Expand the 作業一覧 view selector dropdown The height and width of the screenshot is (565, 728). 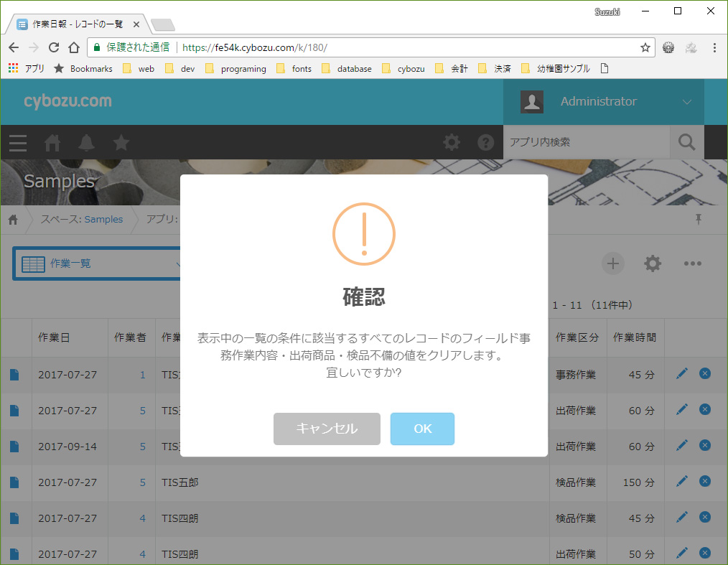coord(98,263)
